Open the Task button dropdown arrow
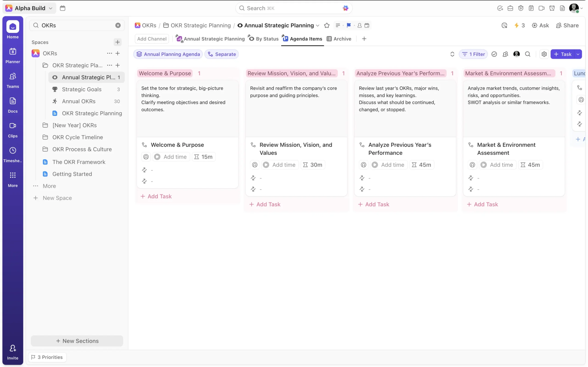Image resolution: width=588 pixels, height=367 pixels. (578, 54)
